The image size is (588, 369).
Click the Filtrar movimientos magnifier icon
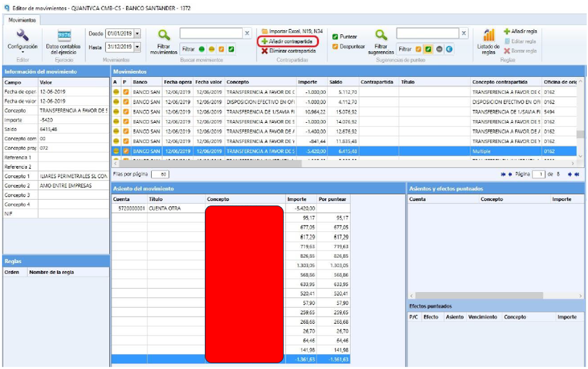point(163,36)
